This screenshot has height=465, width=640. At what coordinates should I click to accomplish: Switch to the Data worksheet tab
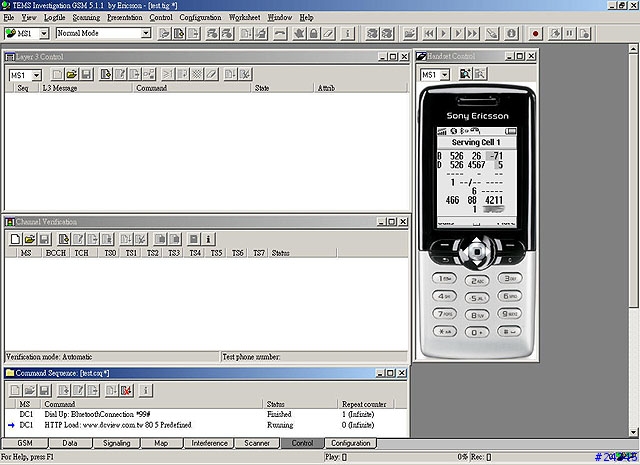coord(70,443)
